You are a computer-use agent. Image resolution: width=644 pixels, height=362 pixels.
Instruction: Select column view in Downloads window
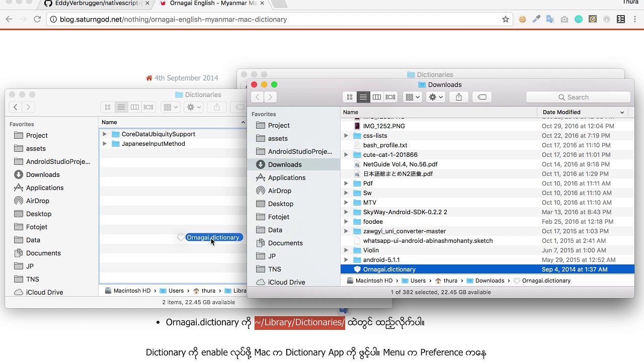click(x=376, y=97)
